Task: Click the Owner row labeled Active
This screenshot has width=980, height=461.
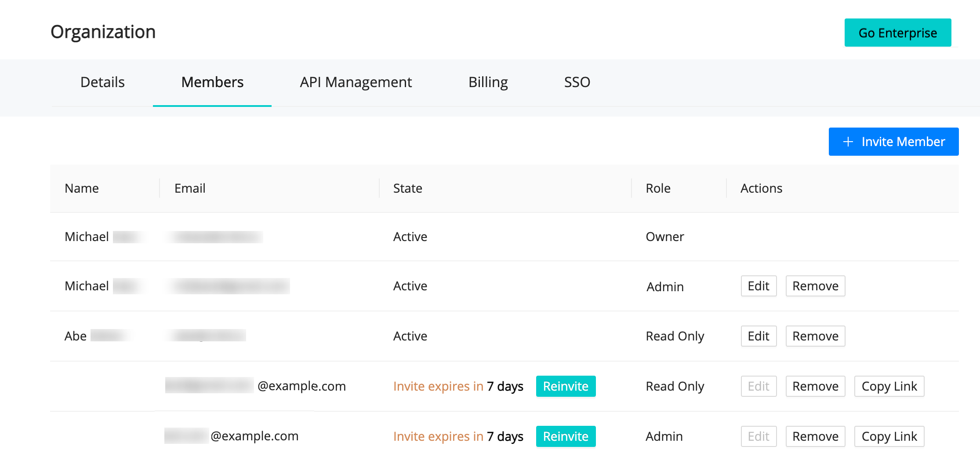Action: (410, 237)
